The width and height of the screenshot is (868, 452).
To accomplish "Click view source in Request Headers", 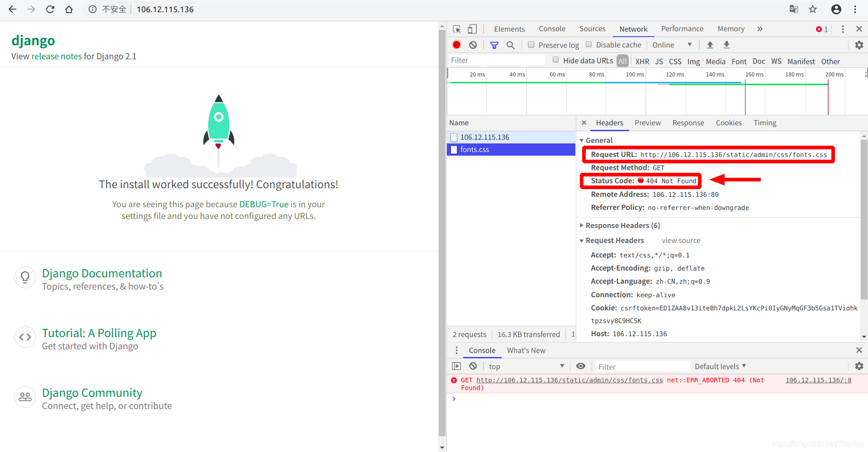I will point(681,240).
